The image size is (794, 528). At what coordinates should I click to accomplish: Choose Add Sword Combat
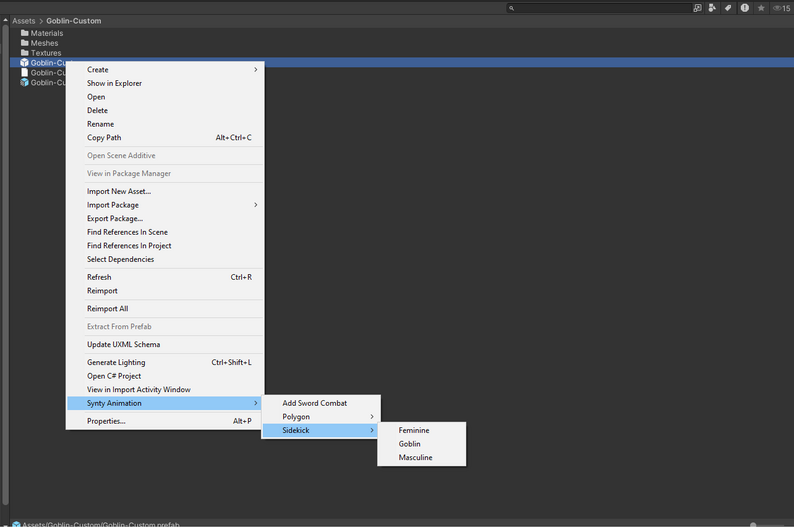point(321,403)
